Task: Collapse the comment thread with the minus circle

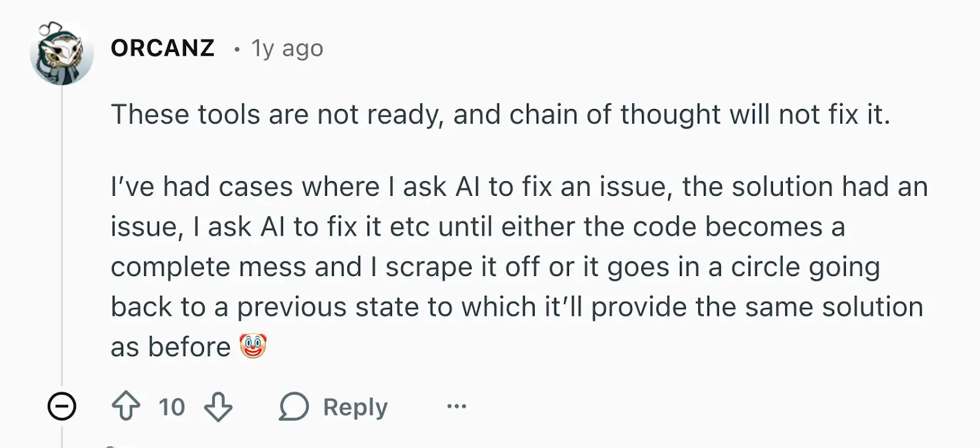Action: point(62,406)
